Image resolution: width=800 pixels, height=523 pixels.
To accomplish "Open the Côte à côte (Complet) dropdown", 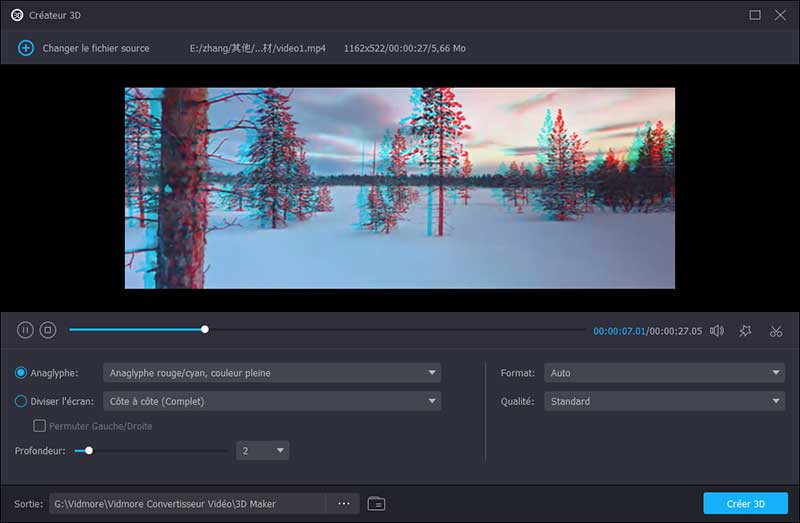I will [x=272, y=402].
